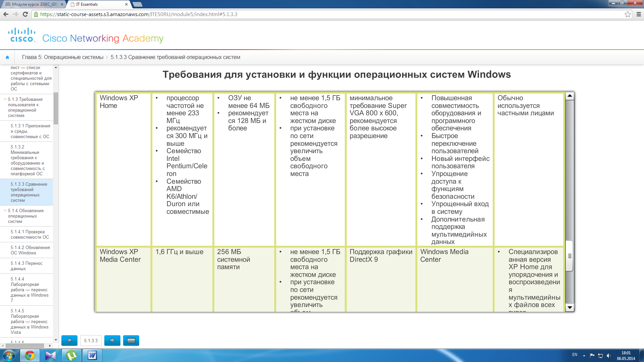Image resolution: width=644 pixels, height=362 pixels.
Task: Open Google Chrome from the taskbar
Action: (x=30, y=355)
